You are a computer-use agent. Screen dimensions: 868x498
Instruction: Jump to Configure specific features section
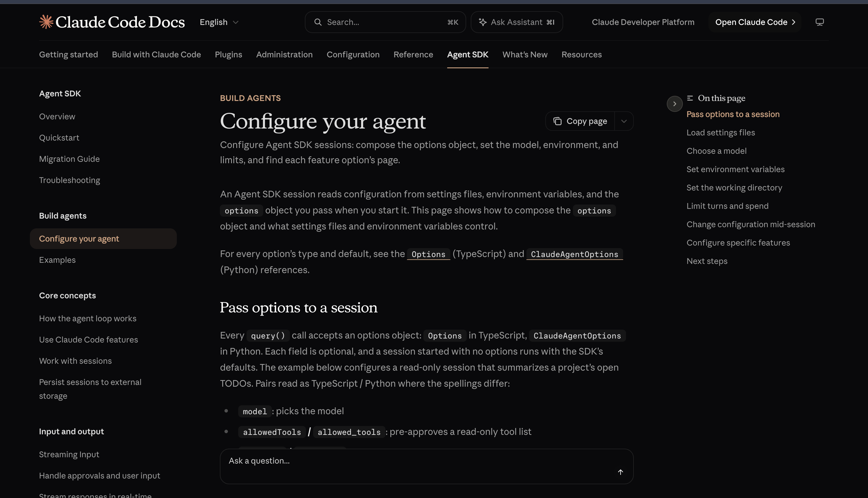[738, 243]
